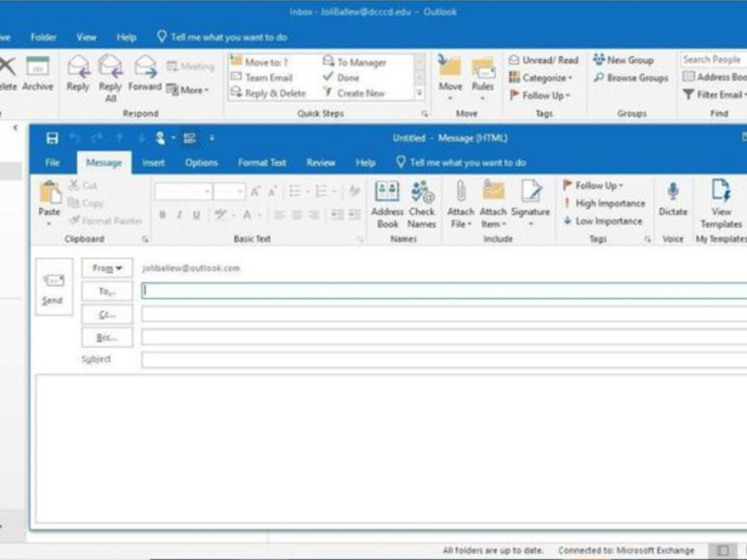
Task: Click the Touch/Mouse mode icon in quick access toolbar
Action: (x=161, y=138)
